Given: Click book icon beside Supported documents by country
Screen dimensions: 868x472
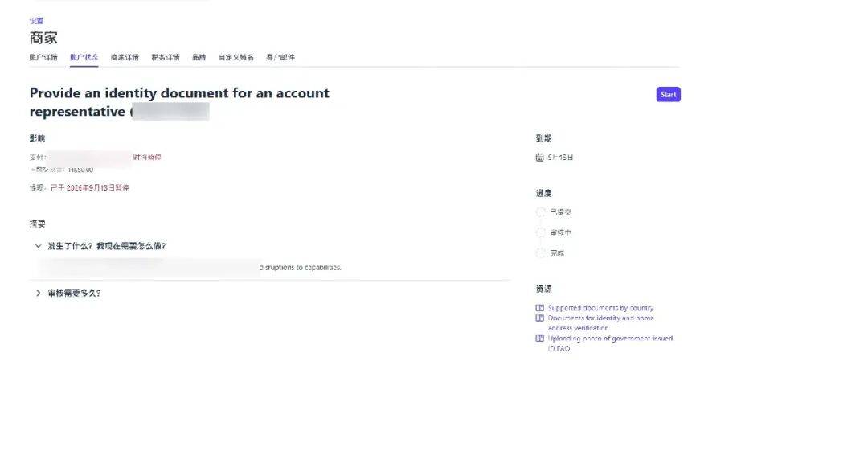Looking at the screenshot, I should click(x=540, y=308).
